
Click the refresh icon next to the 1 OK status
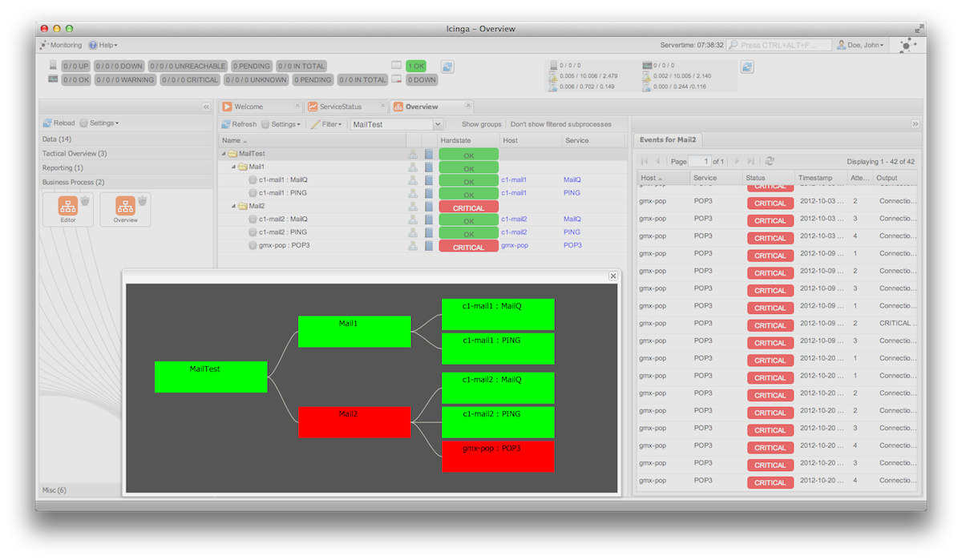(x=447, y=66)
